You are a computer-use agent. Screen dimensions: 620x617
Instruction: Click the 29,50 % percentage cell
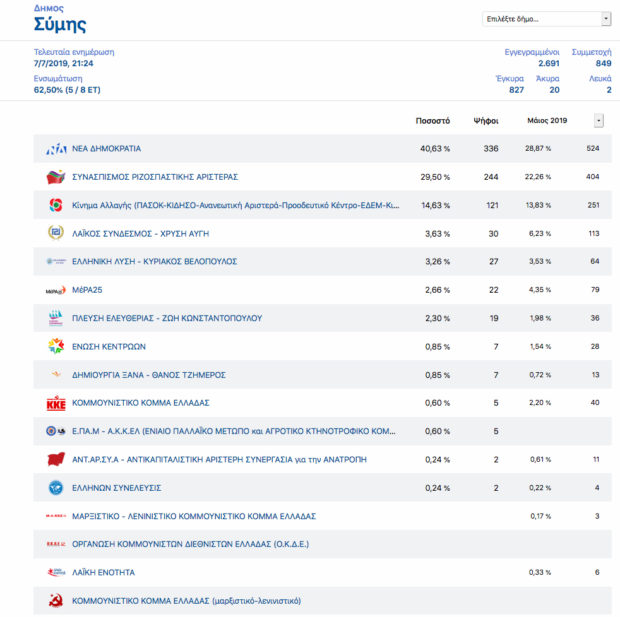point(435,177)
